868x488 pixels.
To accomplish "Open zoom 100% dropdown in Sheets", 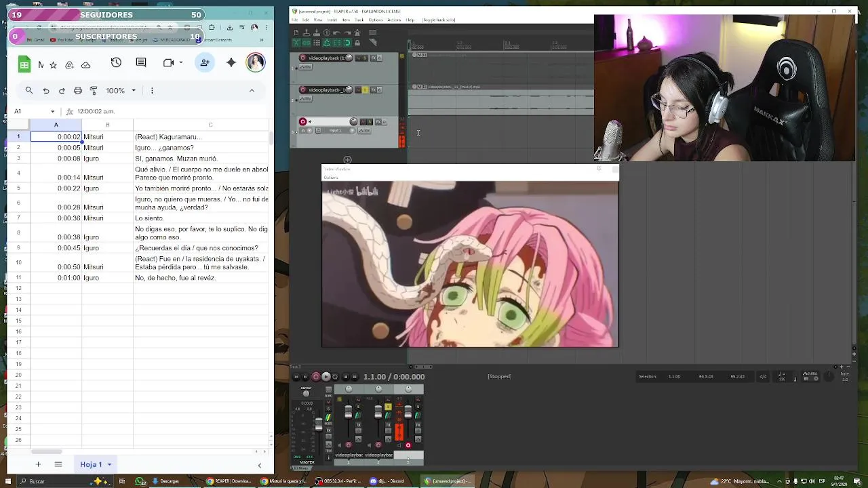I will tap(121, 90).
